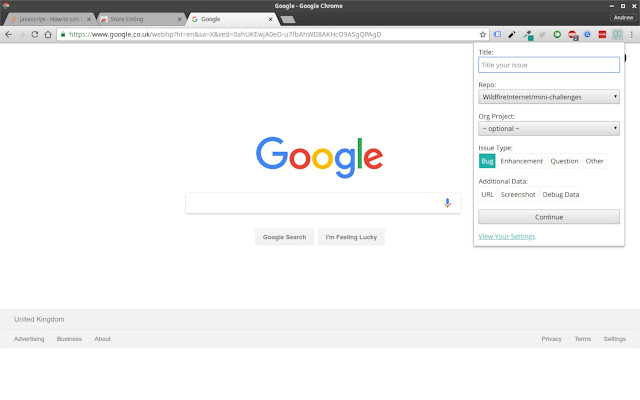640x400 pixels.
Task: Open the Business footer link
Action: click(69, 339)
